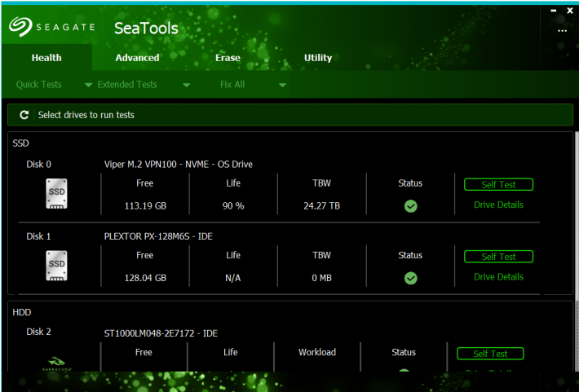This screenshot has width=579, height=392.
Task: Run Self Test on Viper M.2 drive
Action: [498, 184]
